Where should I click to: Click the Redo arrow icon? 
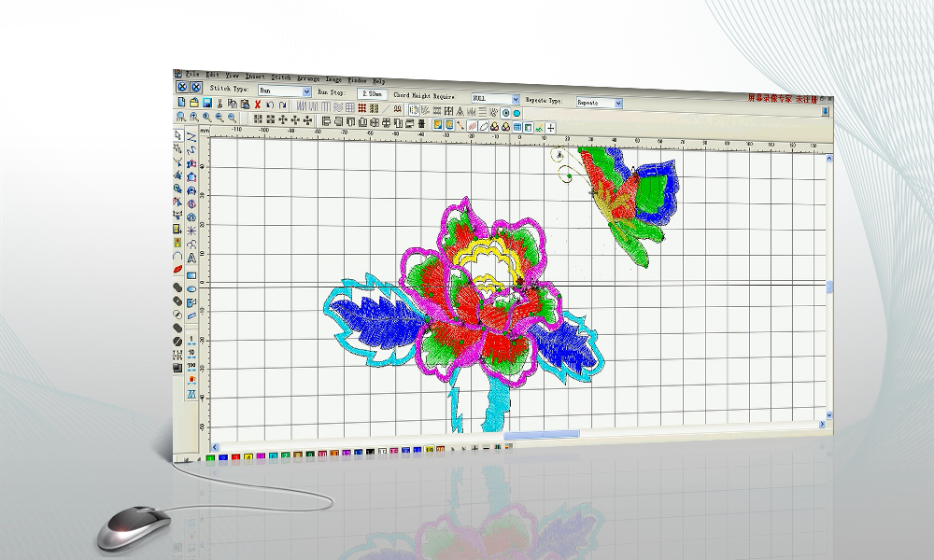[282, 105]
